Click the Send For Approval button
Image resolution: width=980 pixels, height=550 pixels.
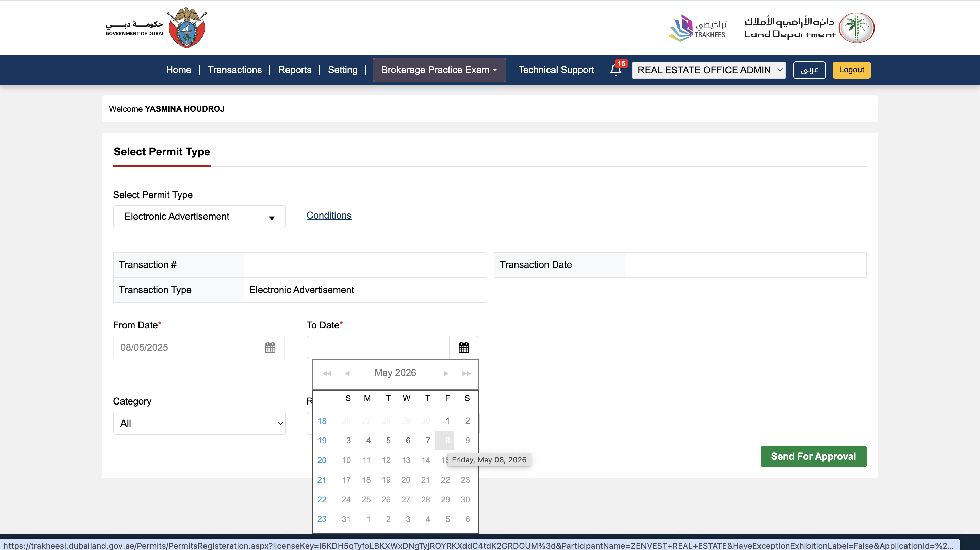[x=813, y=457]
